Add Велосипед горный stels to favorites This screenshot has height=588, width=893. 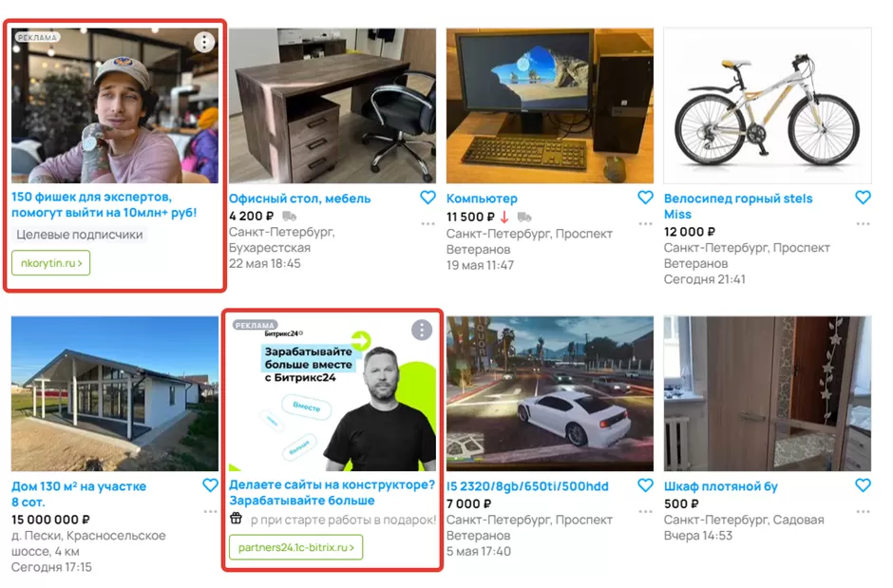click(x=863, y=198)
